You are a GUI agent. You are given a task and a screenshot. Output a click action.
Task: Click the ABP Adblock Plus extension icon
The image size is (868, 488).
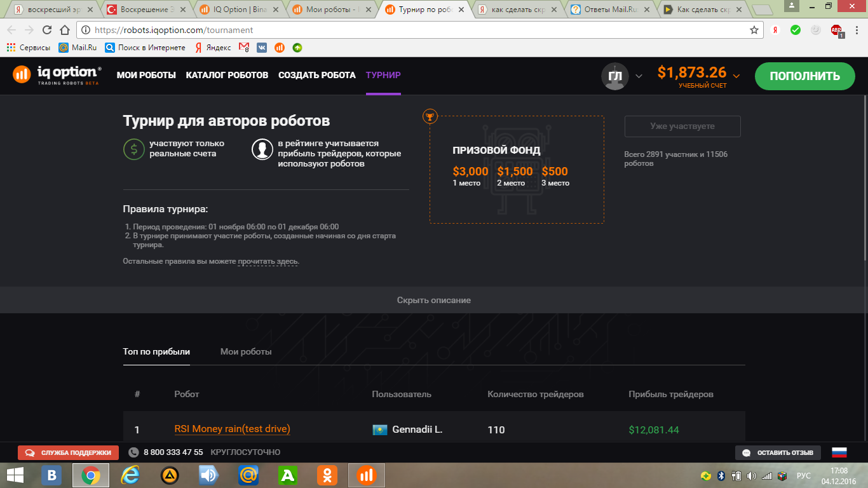click(x=837, y=30)
